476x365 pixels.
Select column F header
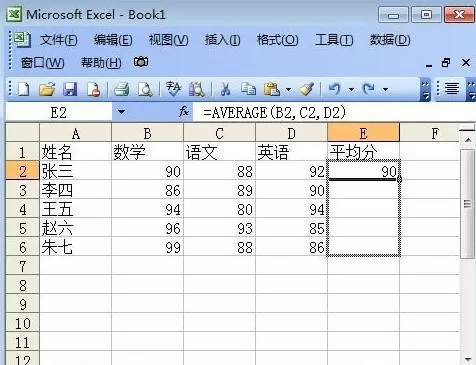[430, 133]
